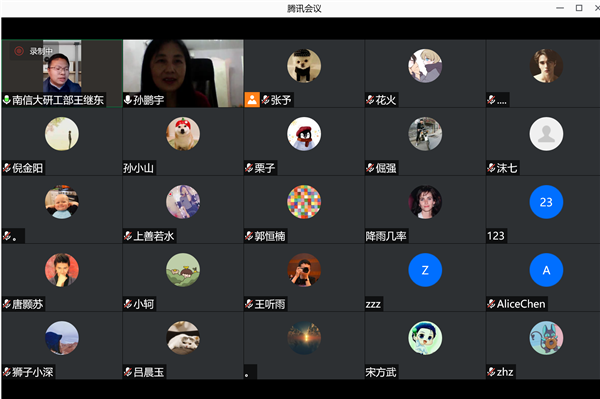
Task: Select the penguin avatar of 栗子
Action: (304, 134)
